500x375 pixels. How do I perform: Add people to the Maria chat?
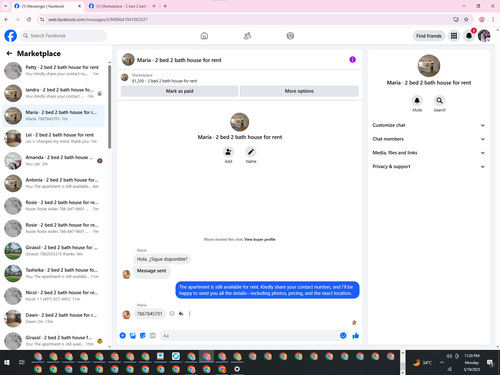tap(228, 152)
